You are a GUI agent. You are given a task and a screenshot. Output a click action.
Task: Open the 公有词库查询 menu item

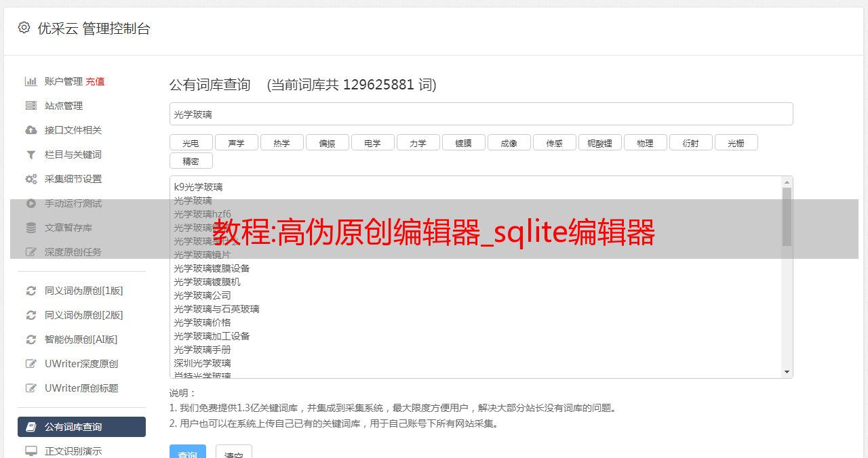81,427
